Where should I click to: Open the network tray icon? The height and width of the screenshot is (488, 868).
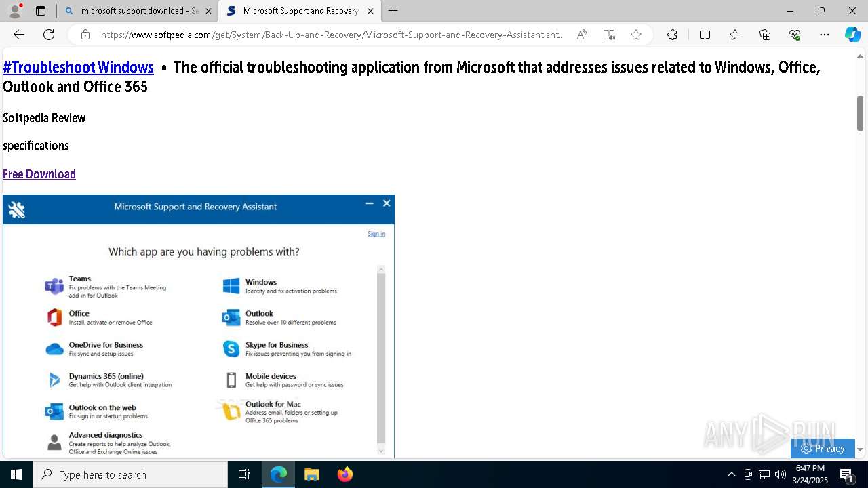click(x=764, y=474)
